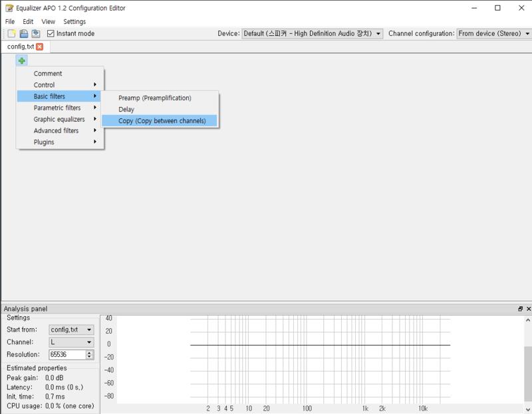Select the Basic filters menu entry
The image size is (532, 414).
coord(59,96)
